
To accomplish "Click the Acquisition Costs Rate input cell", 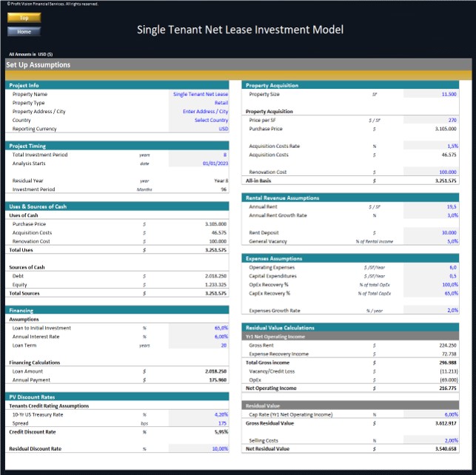I will tap(431, 146).
